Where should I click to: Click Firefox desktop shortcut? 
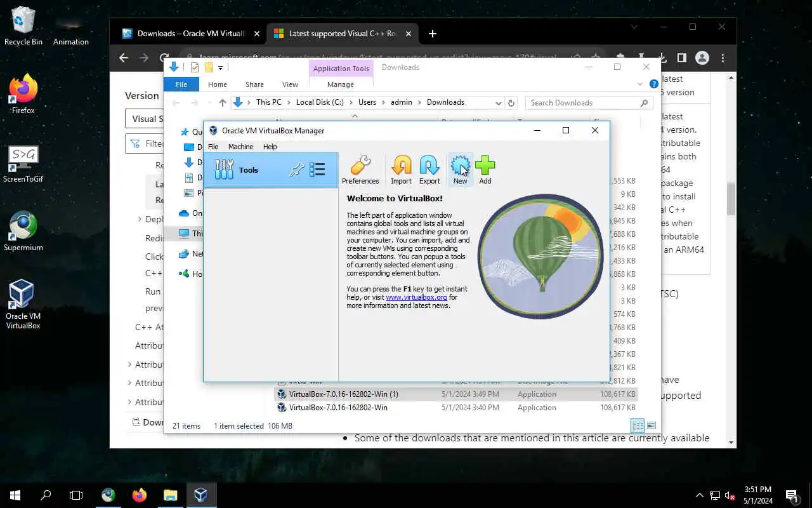23,95
